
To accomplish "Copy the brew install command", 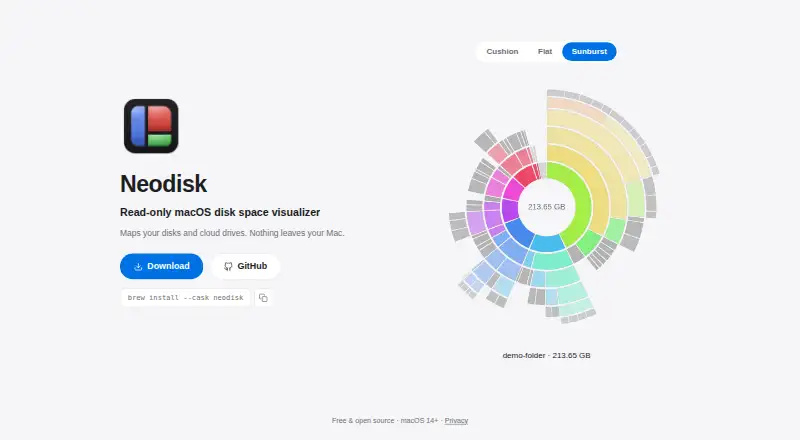I will click(x=263, y=298).
